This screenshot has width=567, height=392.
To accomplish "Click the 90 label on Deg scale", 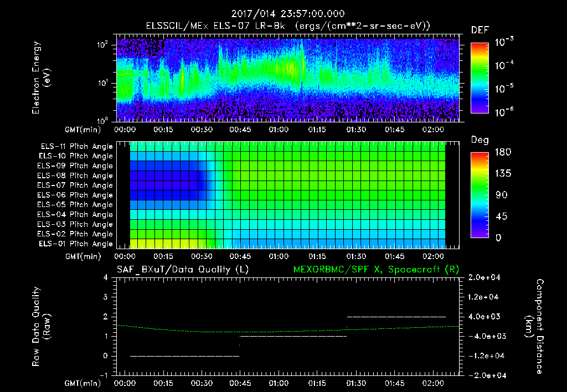I will tap(502, 195).
